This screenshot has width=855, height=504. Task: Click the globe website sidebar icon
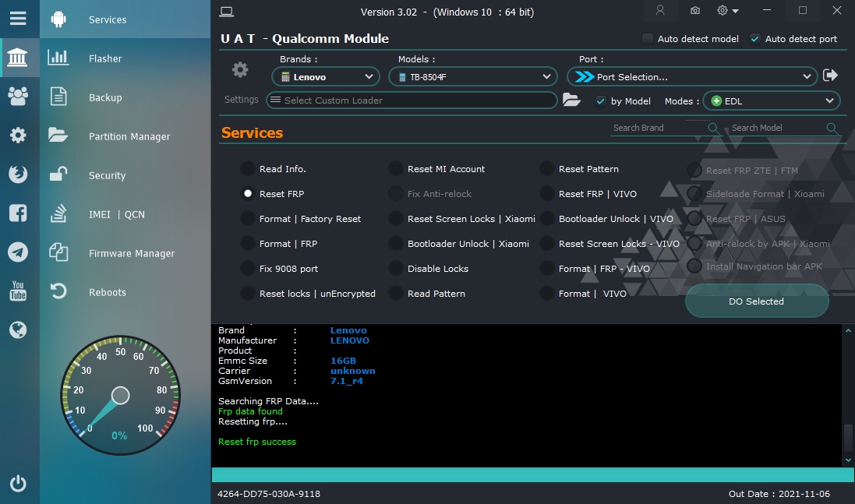coord(18,330)
